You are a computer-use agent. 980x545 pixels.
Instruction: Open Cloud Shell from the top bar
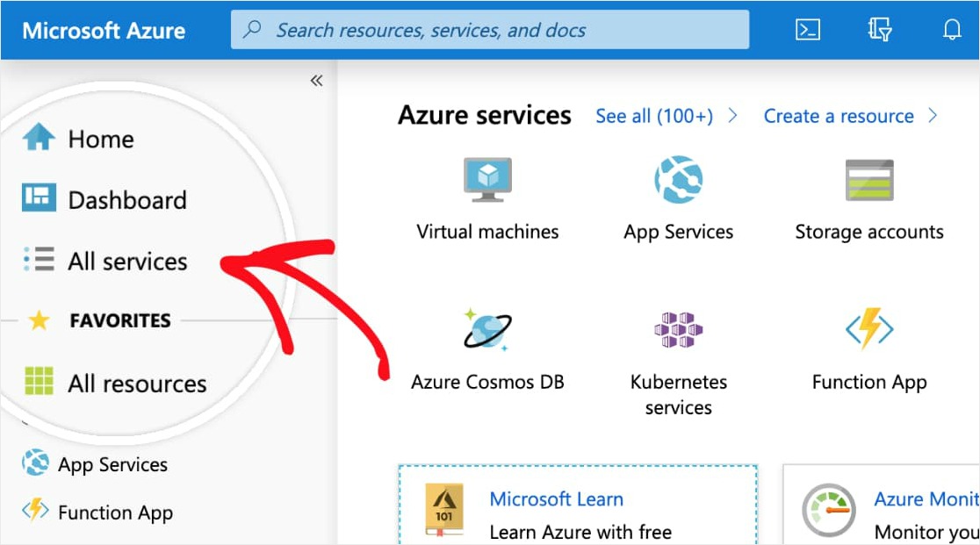(808, 29)
